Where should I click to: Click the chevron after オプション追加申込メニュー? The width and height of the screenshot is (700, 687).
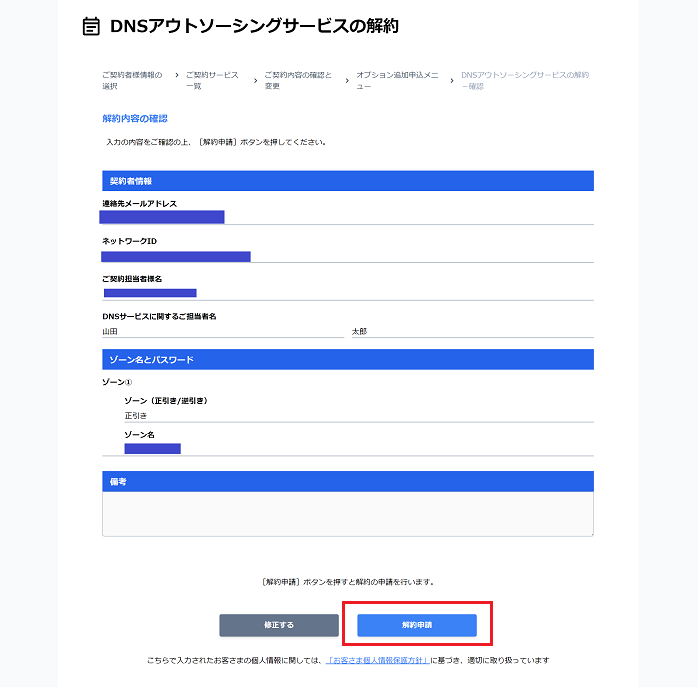point(452,81)
